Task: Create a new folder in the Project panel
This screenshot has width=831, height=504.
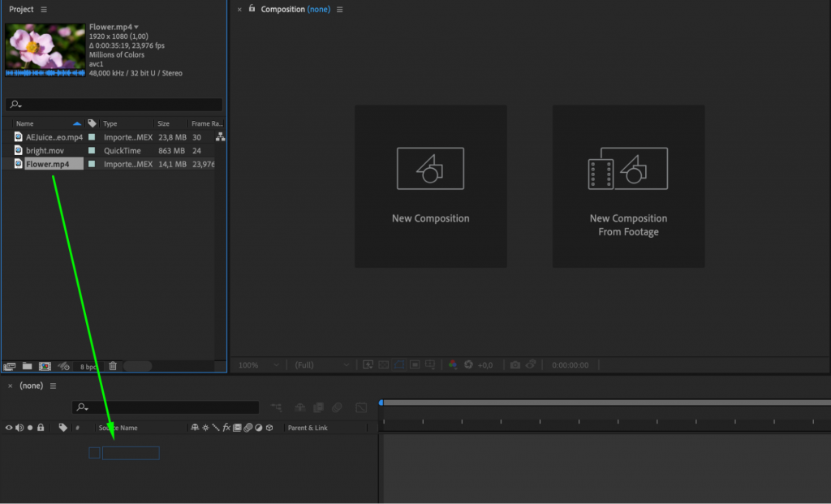Action: (x=27, y=366)
